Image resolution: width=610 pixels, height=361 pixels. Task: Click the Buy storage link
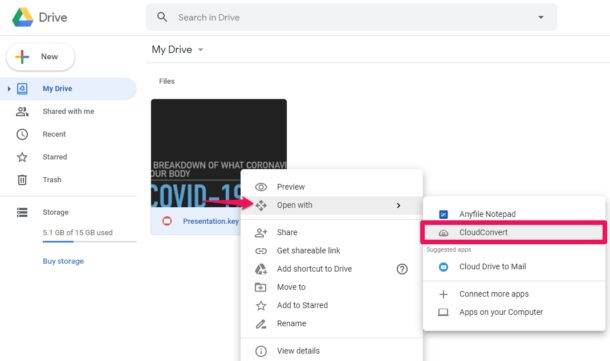pos(63,261)
